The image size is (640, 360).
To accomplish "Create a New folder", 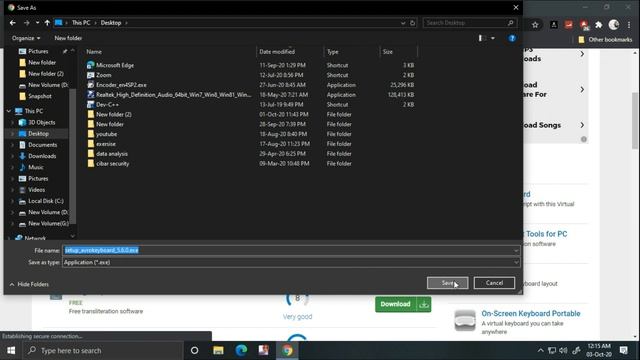I will (x=68, y=38).
